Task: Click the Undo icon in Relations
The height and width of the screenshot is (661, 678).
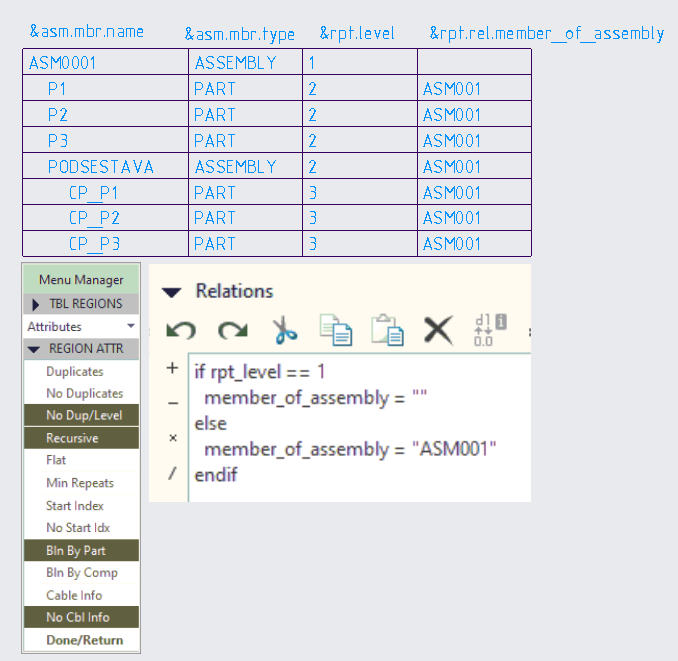Action: pos(180,329)
